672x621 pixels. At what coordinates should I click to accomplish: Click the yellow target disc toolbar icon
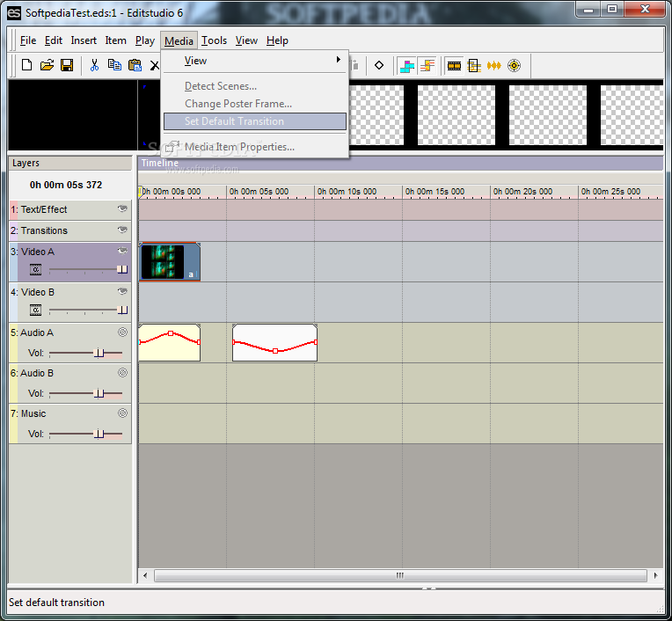pos(514,66)
